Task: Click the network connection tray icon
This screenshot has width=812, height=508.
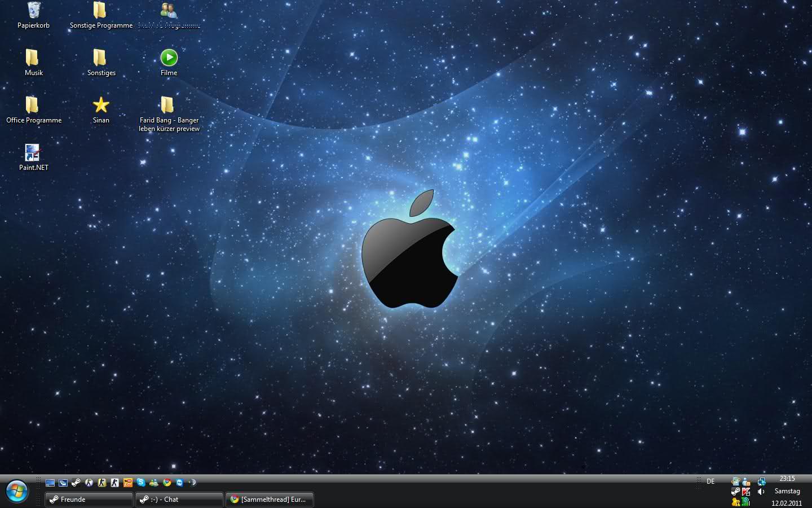Action: click(x=761, y=481)
